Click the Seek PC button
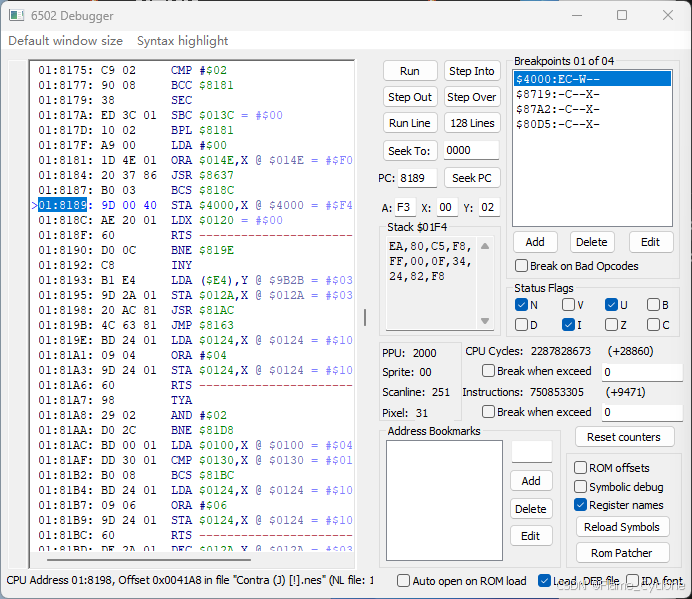This screenshot has height=599, width=692. (x=472, y=178)
